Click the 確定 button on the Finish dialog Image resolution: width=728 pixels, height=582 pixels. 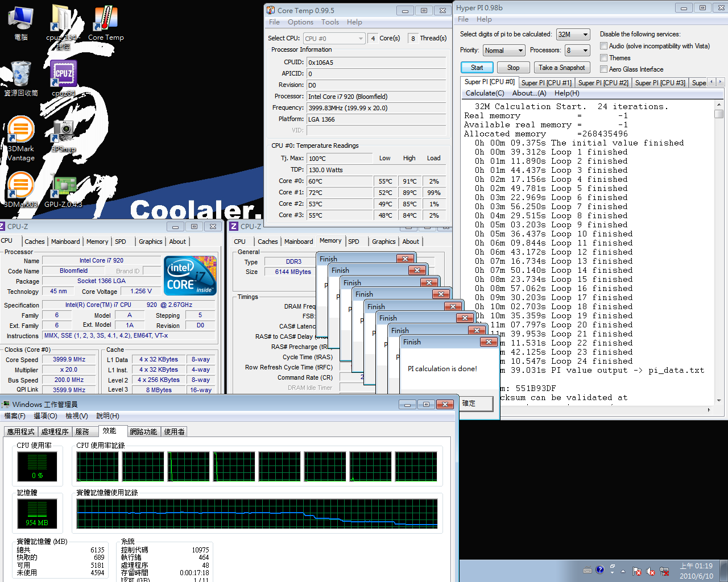(475, 403)
